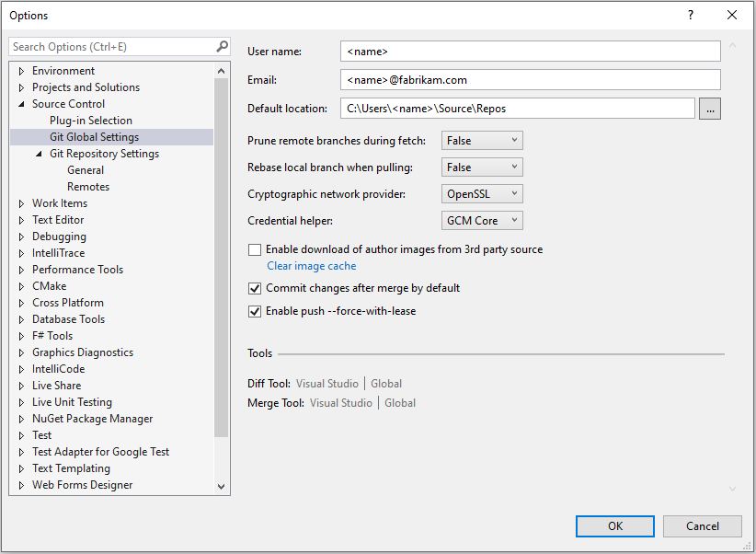This screenshot has height=554, width=756.
Task: Expand the Web Forms Designer node arrow
Action: (21, 485)
